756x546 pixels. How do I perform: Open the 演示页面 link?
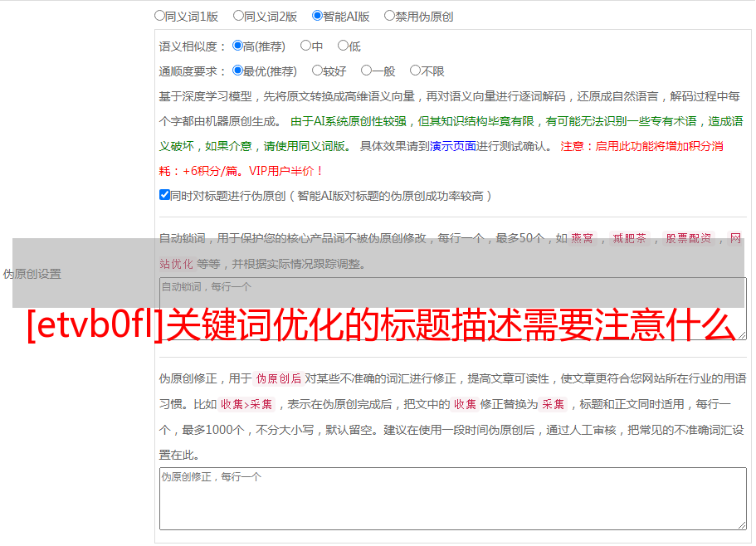point(453,146)
